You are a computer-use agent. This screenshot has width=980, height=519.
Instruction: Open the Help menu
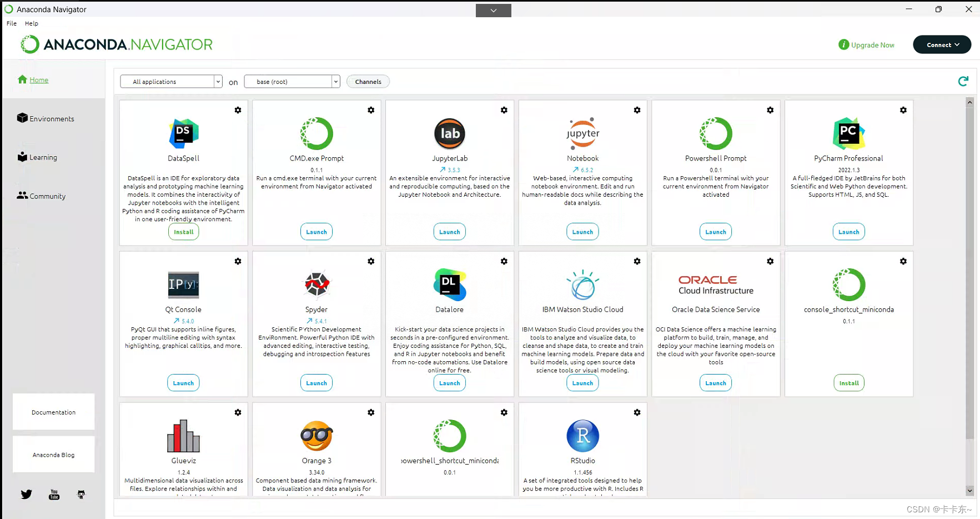[32, 23]
